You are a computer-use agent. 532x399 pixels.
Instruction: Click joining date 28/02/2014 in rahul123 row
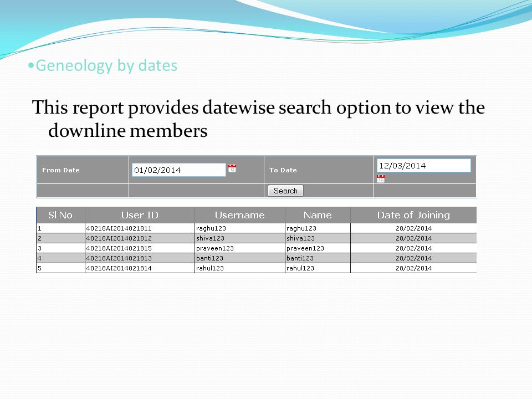(x=413, y=268)
